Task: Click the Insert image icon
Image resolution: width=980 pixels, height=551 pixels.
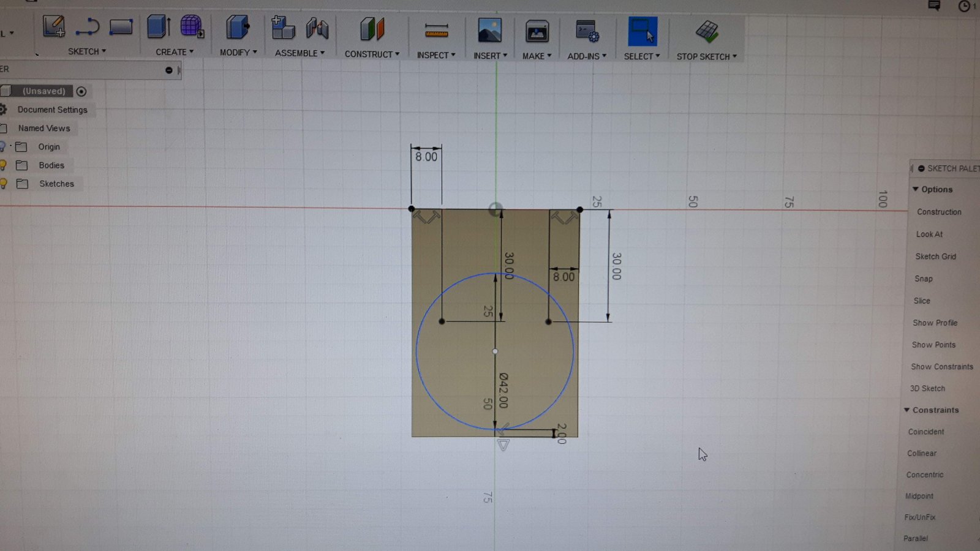Action: pyautogui.click(x=489, y=31)
